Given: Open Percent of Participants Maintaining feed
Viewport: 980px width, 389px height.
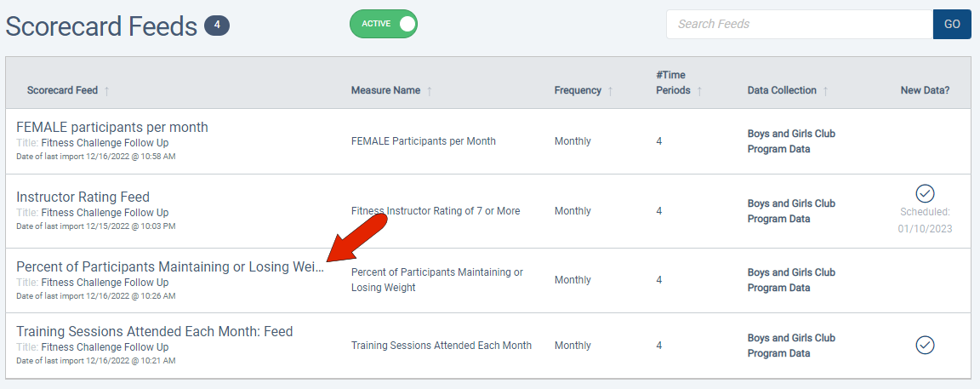Looking at the screenshot, I should click(170, 266).
